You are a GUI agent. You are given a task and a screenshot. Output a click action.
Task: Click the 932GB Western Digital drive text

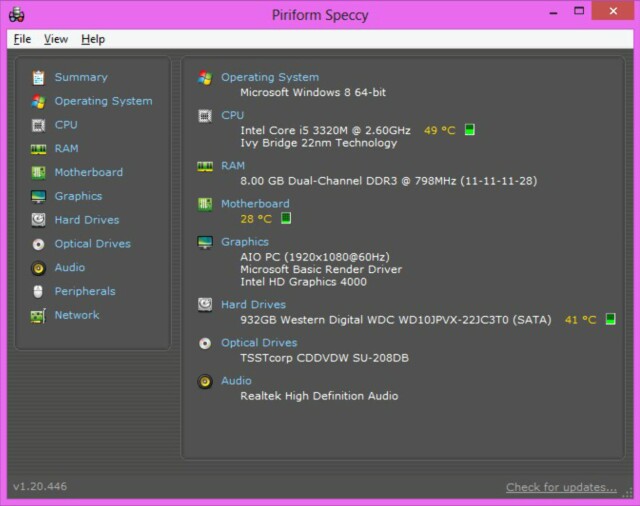(x=396, y=320)
